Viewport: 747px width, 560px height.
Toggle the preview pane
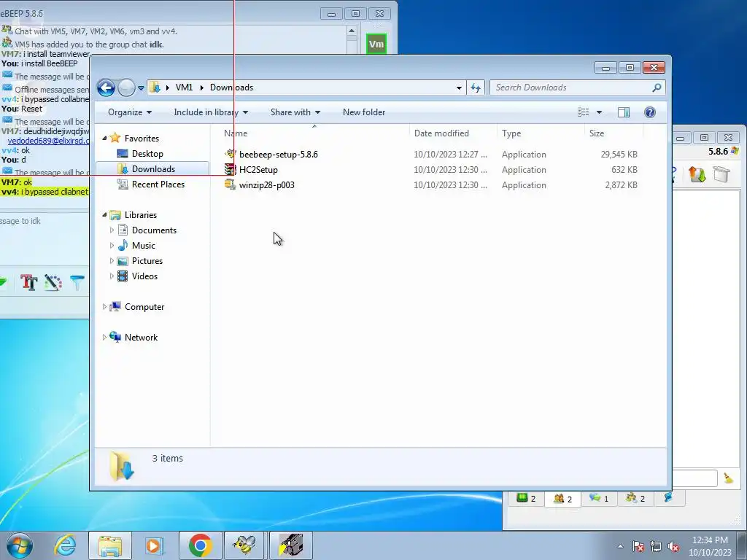tap(624, 112)
